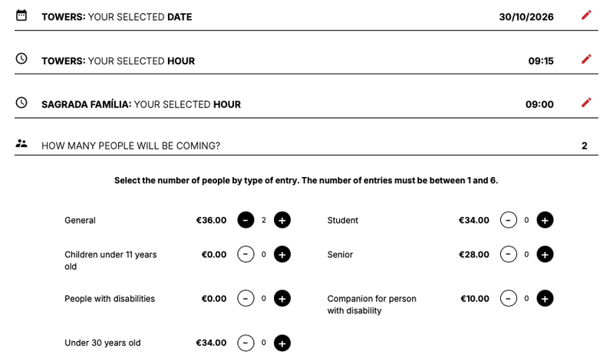Decrease General ticket count with minus

(x=246, y=220)
